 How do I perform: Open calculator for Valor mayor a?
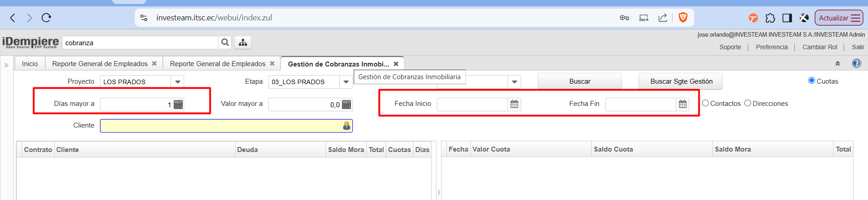pyautogui.click(x=346, y=105)
